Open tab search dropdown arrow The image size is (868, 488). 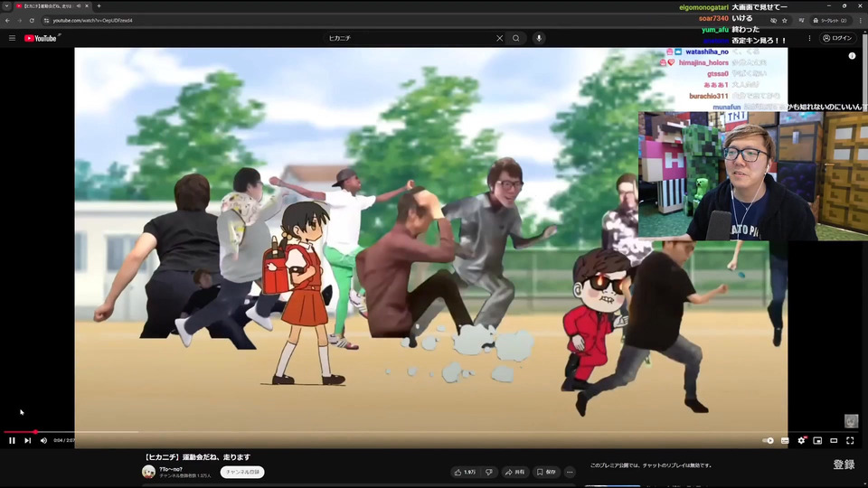[6, 6]
